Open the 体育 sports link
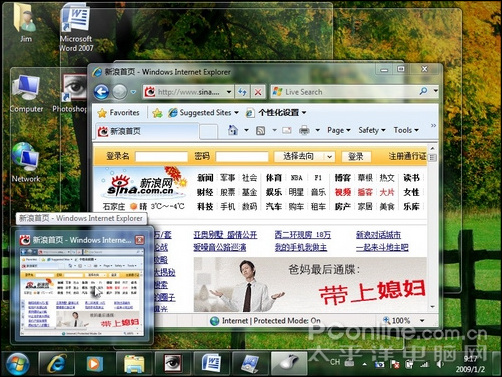This screenshot has height=377, width=502. (x=274, y=178)
